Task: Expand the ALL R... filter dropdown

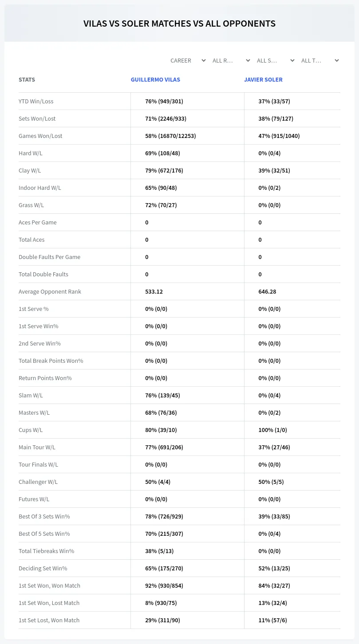Action: (x=231, y=60)
